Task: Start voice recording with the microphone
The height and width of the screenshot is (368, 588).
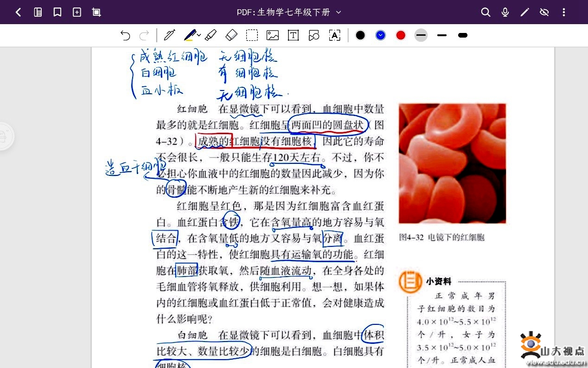Action: coord(505,12)
